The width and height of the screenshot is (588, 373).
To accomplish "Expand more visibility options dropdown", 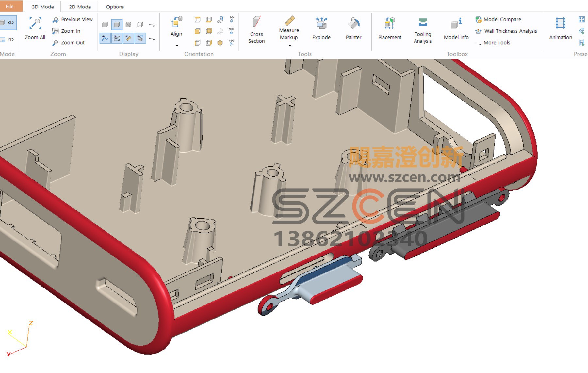I will pos(152,39).
